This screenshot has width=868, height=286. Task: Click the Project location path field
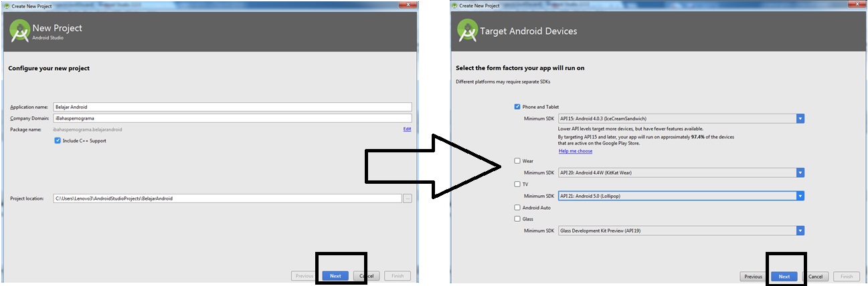click(x=227, y=198)
